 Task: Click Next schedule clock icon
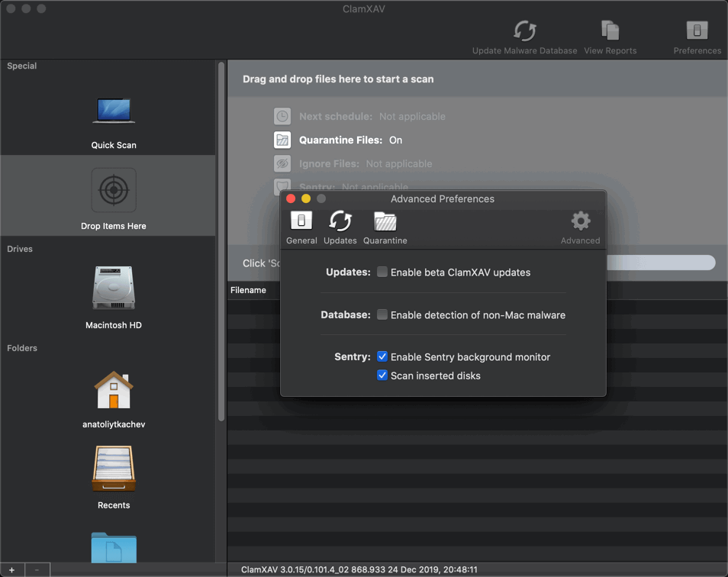(x=282, y=116)
